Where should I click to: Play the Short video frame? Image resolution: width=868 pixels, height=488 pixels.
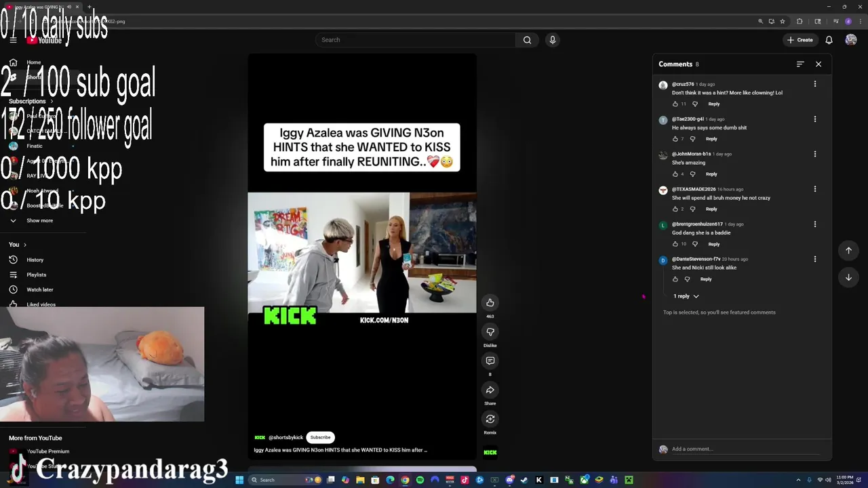click(x=361, y=252)
